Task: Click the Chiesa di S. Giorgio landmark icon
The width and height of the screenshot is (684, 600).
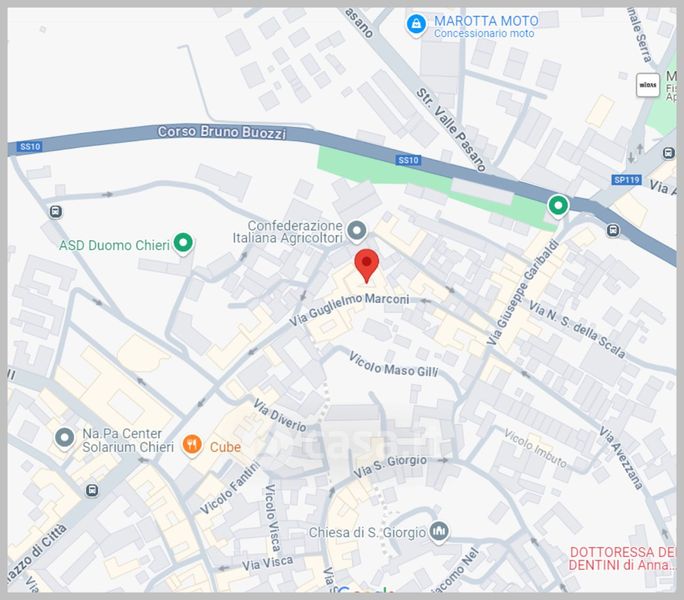Action: pos(439,531)
